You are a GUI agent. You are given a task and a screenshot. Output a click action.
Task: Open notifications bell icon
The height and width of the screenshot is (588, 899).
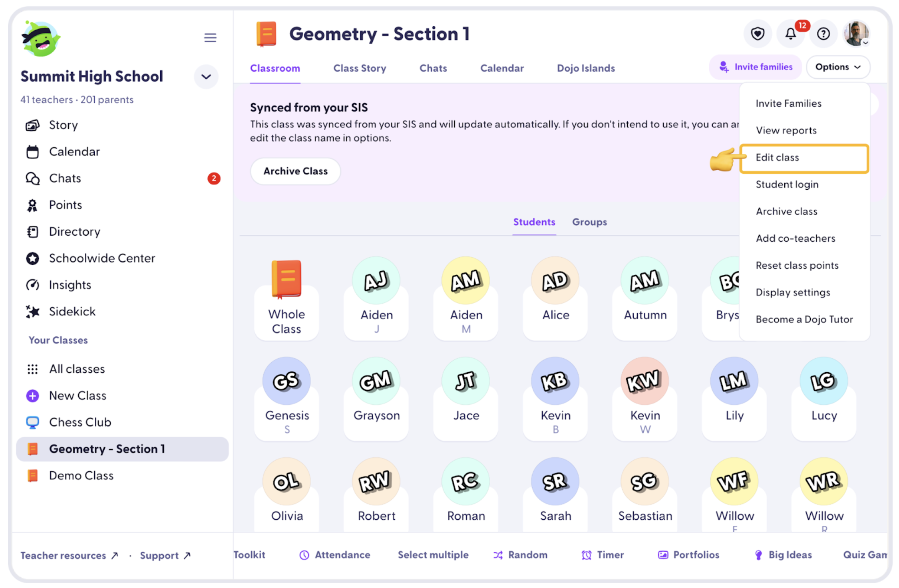pyautogui.click(x=790, y=34)
